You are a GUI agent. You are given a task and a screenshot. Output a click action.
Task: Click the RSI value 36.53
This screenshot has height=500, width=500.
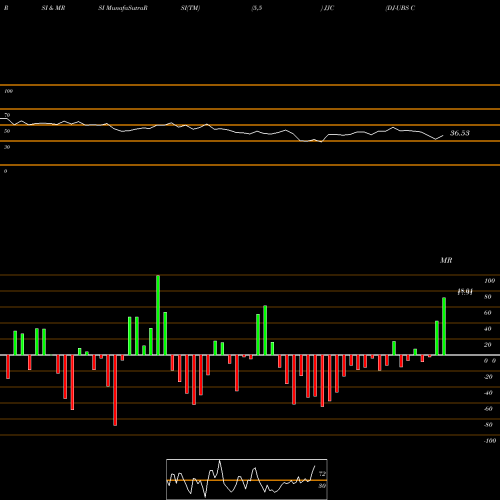[460, 133]
